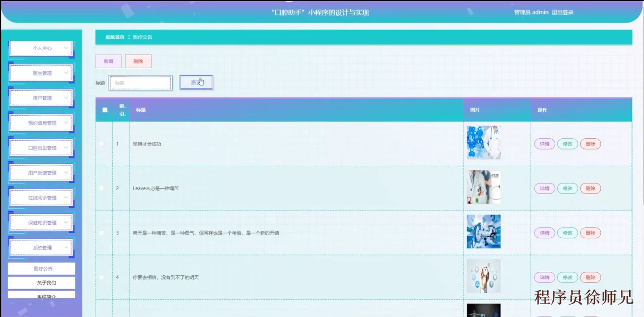Image resolution: width=644 pixels, height=317 pixels.
Task: Click 修改 in row 3
Action: pos(568,233)
